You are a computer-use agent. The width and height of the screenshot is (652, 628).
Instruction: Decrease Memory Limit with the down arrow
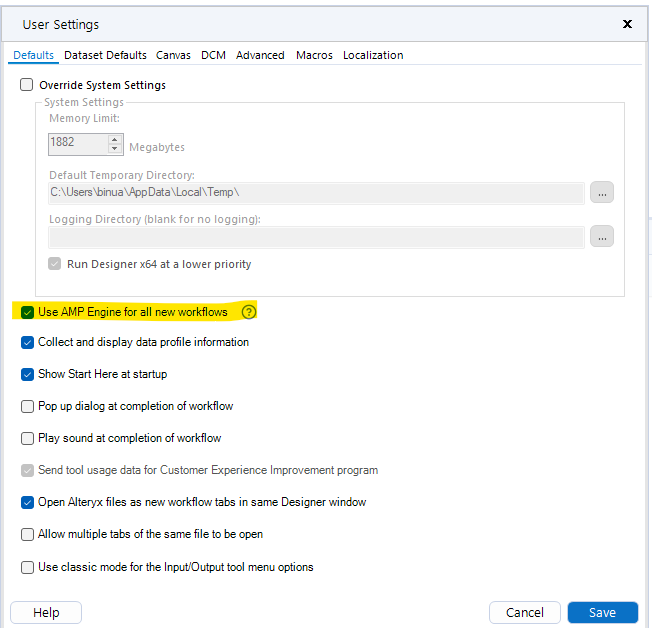tap(114, 149)
